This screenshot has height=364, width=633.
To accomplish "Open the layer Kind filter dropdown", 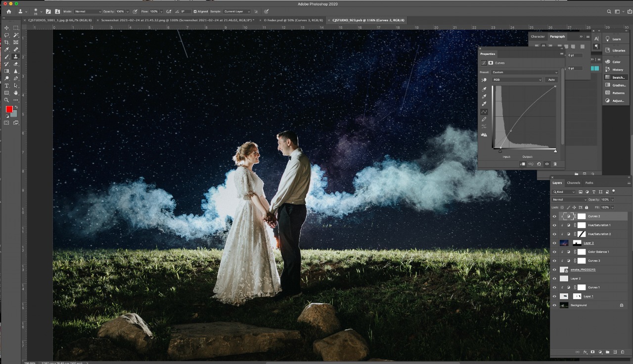I will [x=564, y=192].
